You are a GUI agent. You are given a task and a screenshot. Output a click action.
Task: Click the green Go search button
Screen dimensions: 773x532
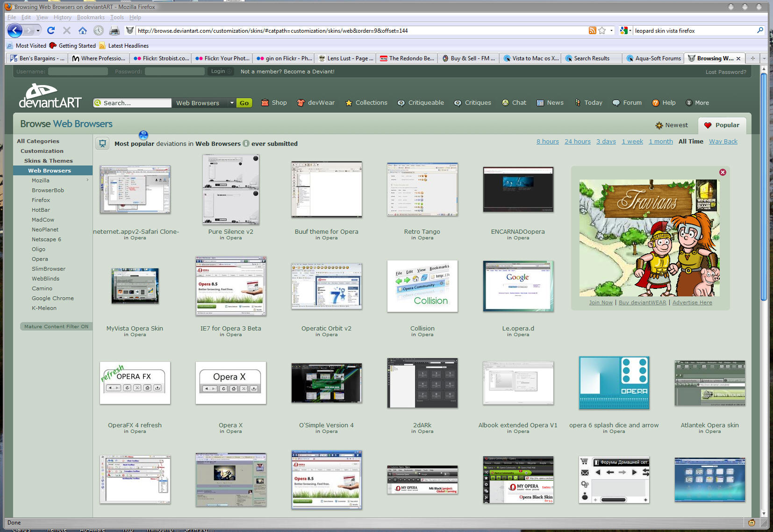[x=244, y=103]
